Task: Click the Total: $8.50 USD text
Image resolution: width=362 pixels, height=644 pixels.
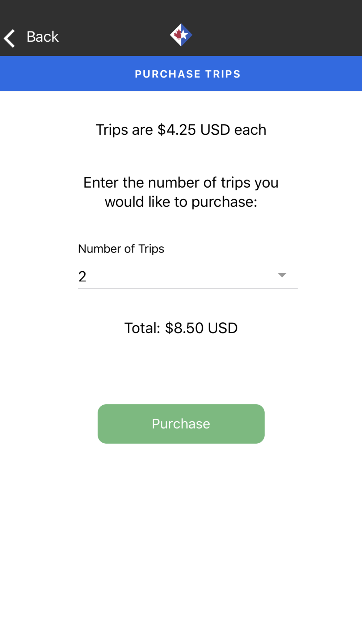Action: click(x=181, y=328)
